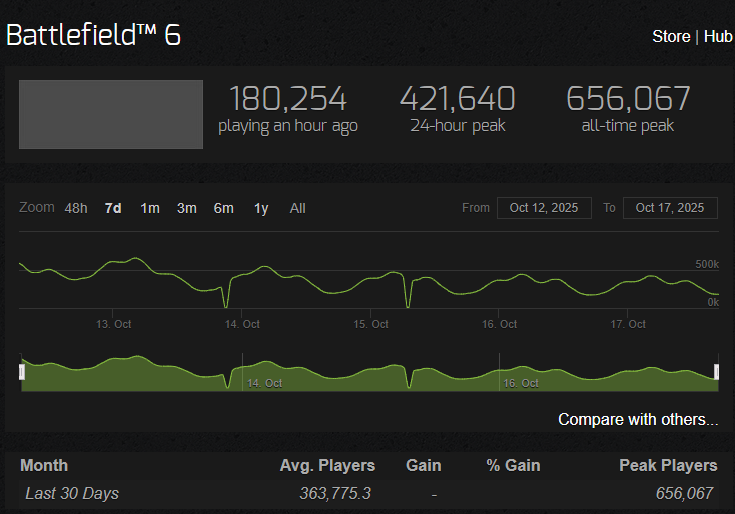Set zoom range to 1m
The height and width of the screenshot is (514, 735).
point(150,208)
